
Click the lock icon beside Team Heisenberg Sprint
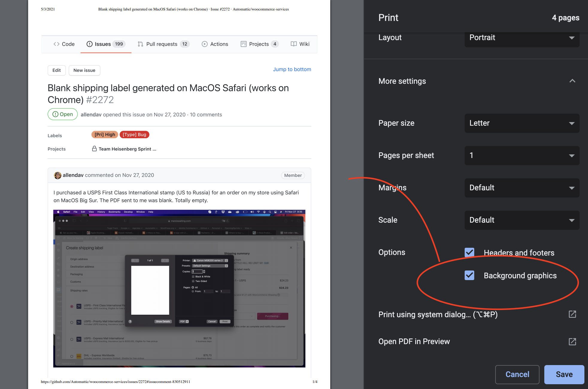[94, 149]
